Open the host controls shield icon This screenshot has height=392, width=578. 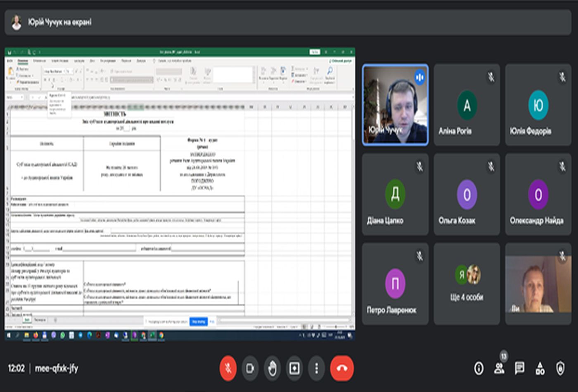tap(560, 368)
